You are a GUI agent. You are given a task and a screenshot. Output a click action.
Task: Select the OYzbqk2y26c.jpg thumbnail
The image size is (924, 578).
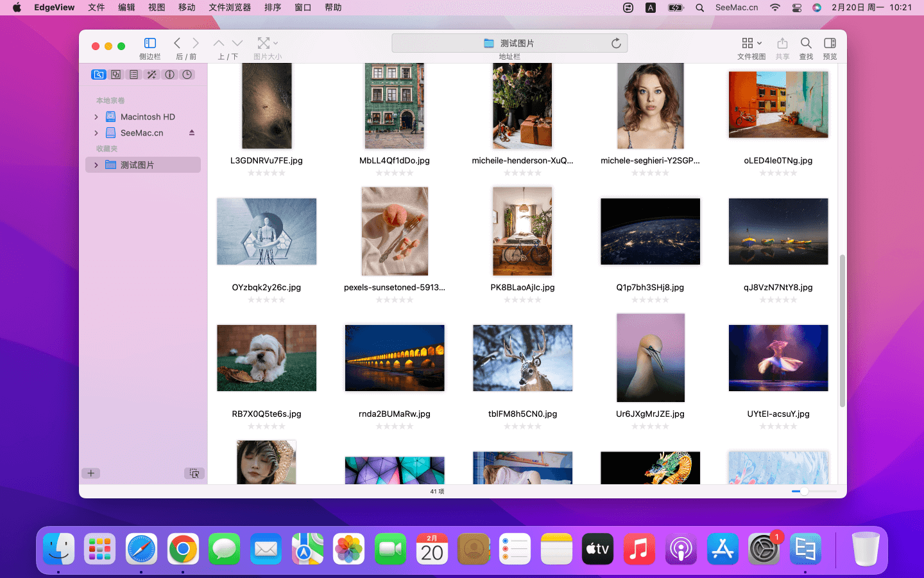point(266,231)
